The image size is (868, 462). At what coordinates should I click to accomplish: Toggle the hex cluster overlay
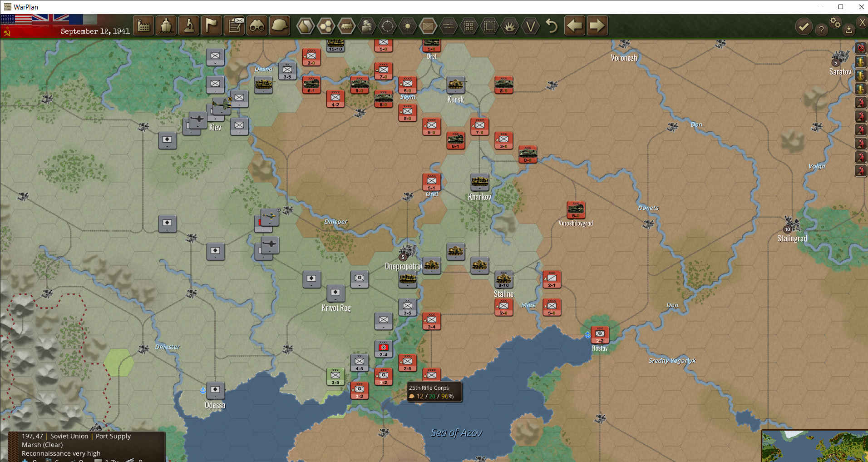point(326,26)
